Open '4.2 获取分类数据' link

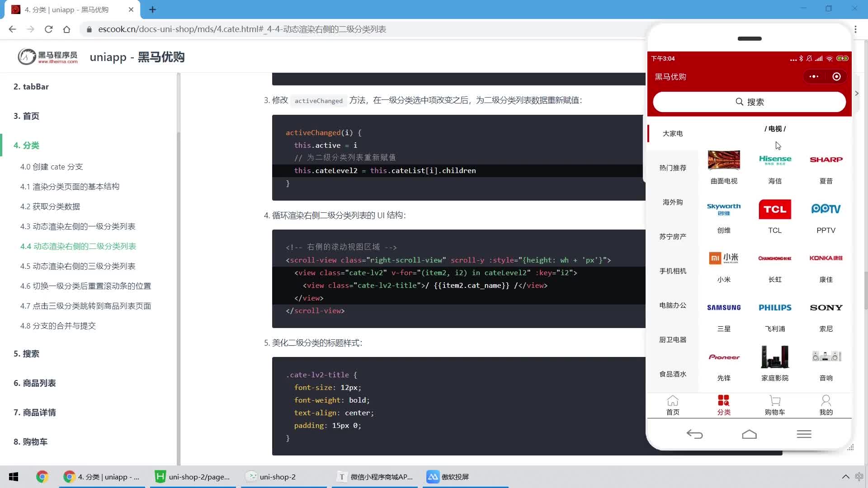50,206
